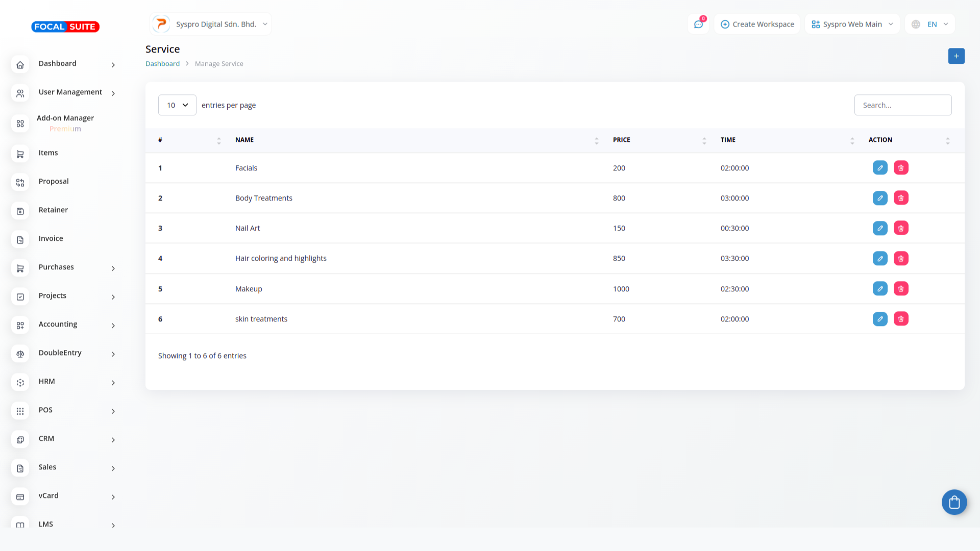Open the Invoice menu item
980x551 pixels.
click(51, 239)
